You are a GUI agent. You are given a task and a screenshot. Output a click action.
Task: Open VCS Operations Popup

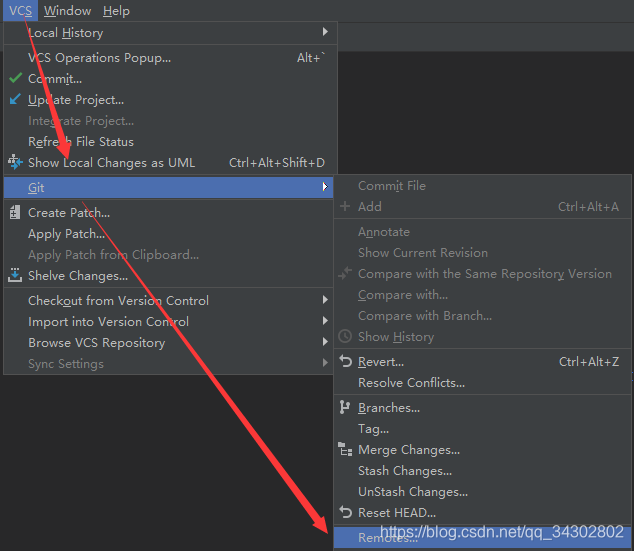pyautogui.click(x=170, y=58)
